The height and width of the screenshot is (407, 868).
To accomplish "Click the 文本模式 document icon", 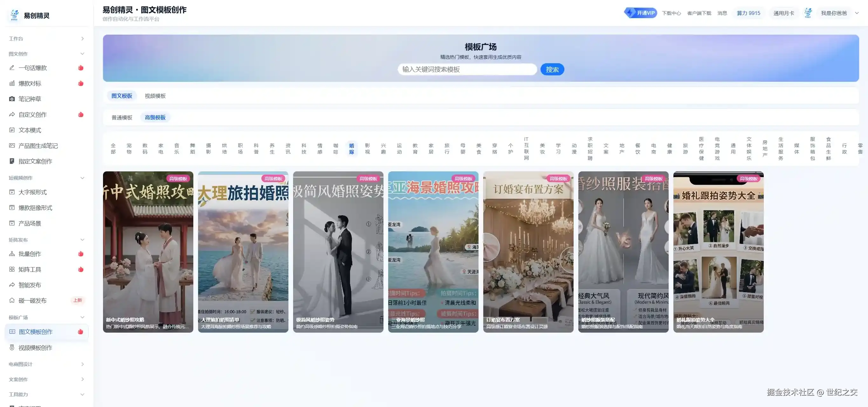I will pyautogui.click(x=12, y=130).
